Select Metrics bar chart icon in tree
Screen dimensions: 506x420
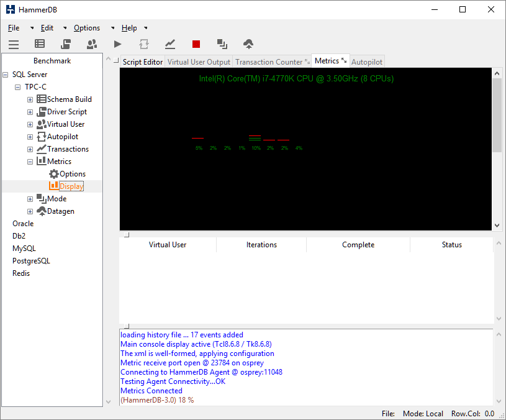coord(42,161)
